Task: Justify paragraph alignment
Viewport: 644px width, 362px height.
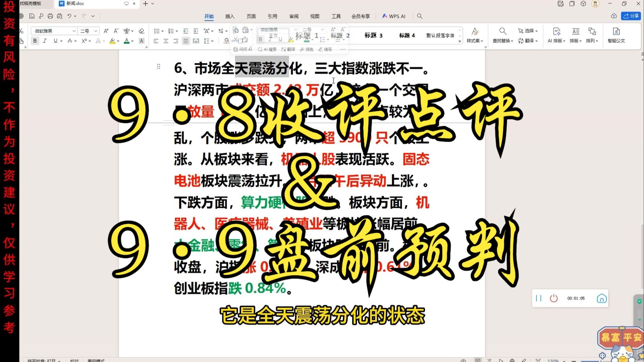Action: click(x=186, y=41)
